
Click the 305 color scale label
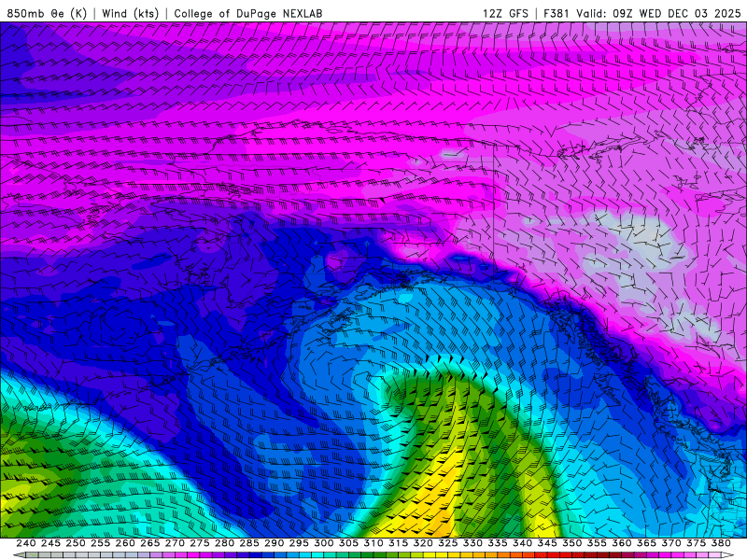tap(348, 543)
